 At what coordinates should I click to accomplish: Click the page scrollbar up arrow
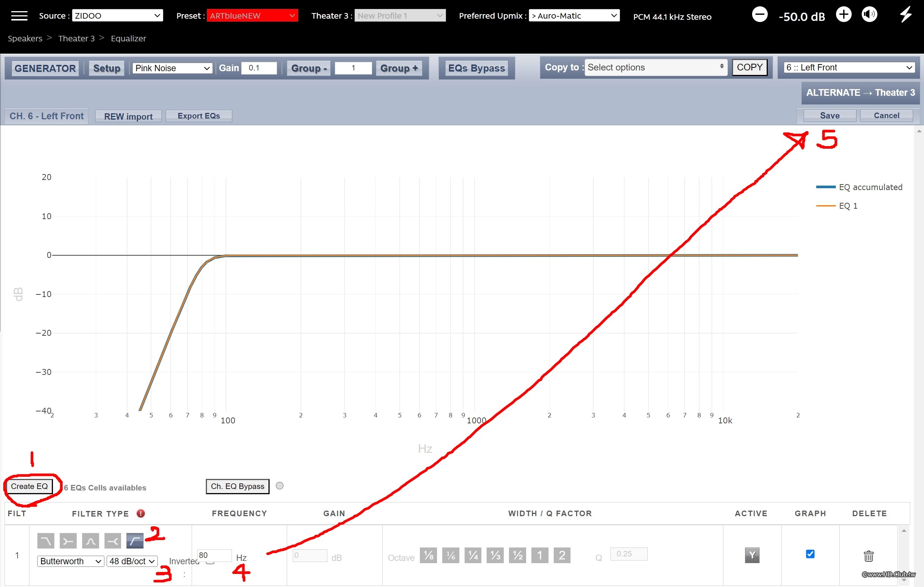pos(919,131)
